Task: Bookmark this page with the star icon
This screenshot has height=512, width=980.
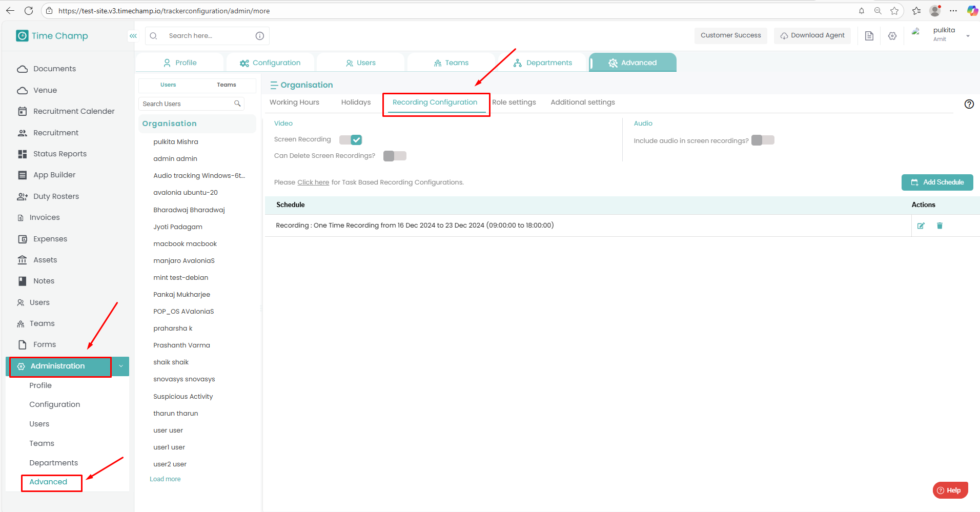Action: tap(894, 11)
